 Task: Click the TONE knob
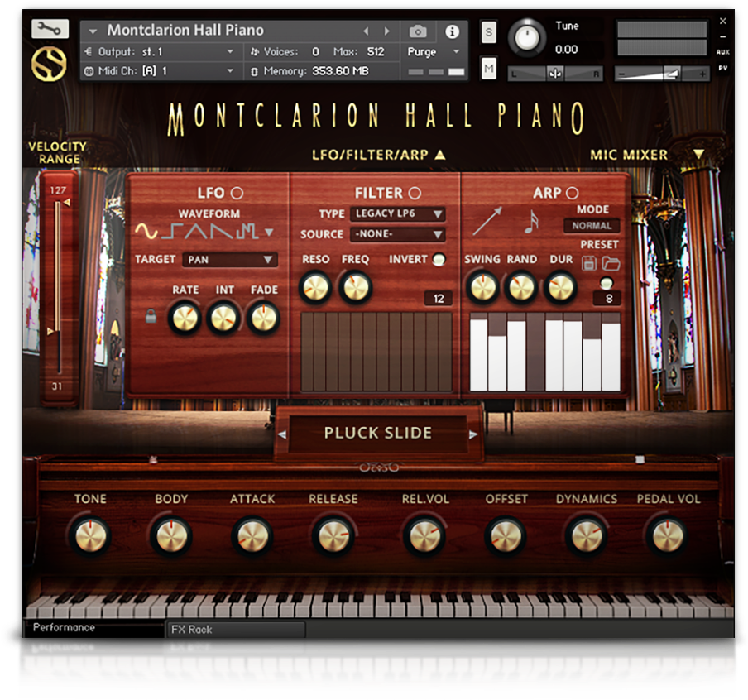[90, 536]
